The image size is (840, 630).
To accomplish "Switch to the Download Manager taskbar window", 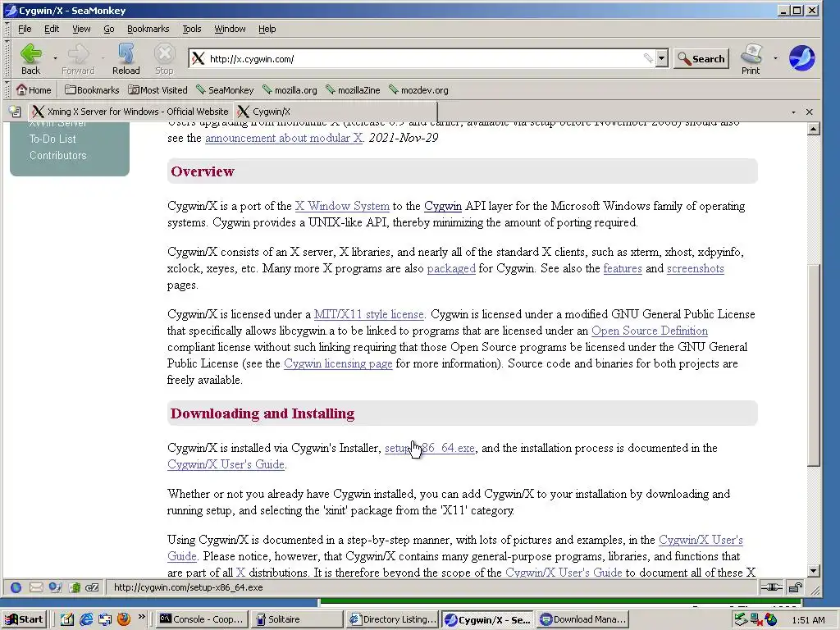I will pos(582,619).
